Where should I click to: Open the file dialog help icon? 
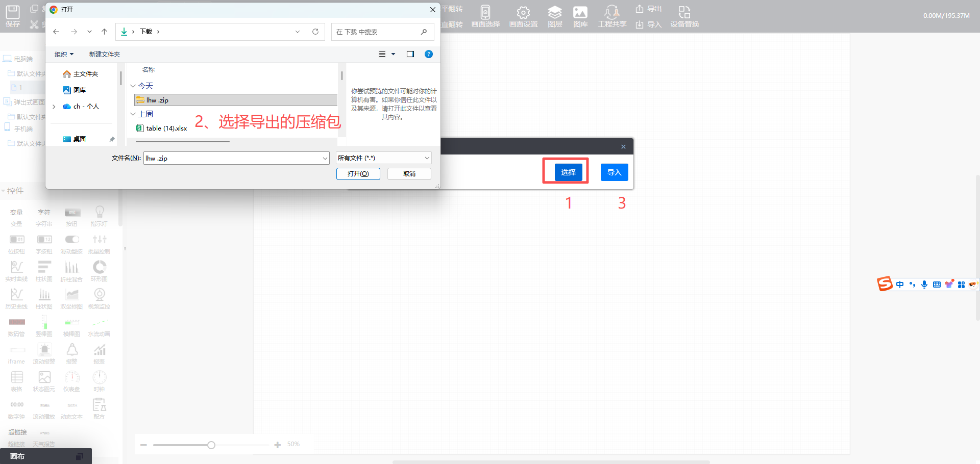coord(429,54)
